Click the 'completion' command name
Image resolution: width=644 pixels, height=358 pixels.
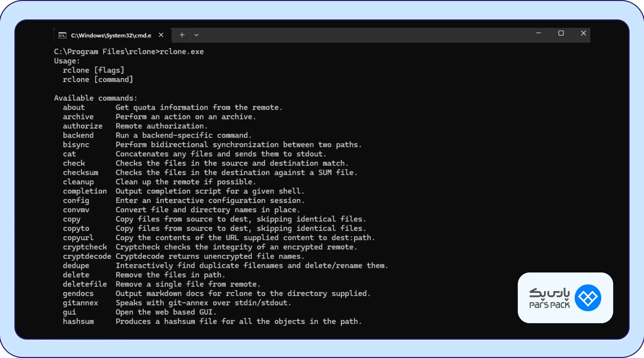click(x=85, y=191)
